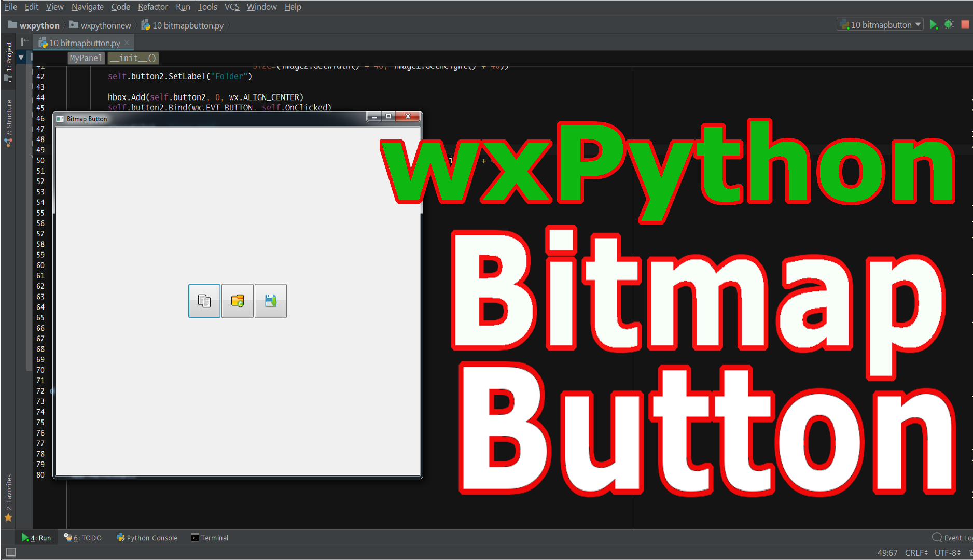Open the Run menu
The height and width of the screenshot is (560, 973).
183,7
